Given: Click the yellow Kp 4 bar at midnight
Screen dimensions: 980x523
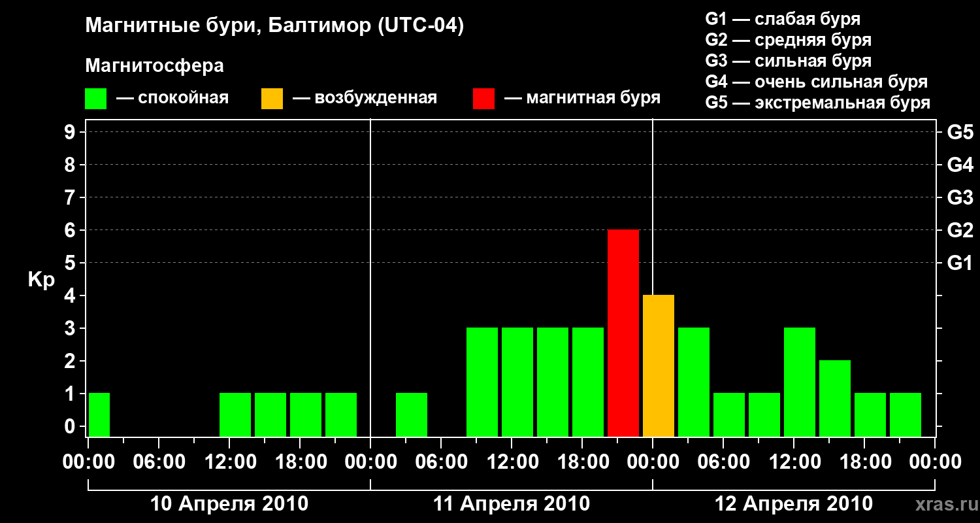Looking at the screenshot, I should pyautogui.click(x=659, y=366).
